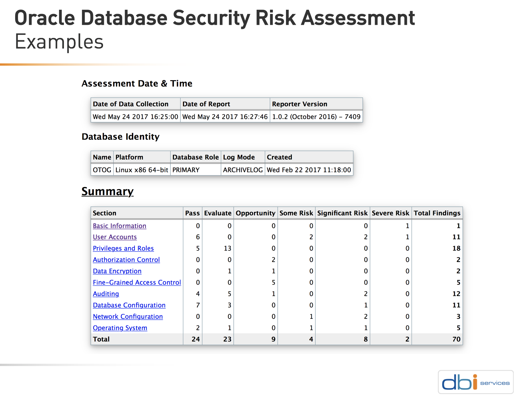Open the Authorization Control link
The height and width of the screenshot is (398, 532).
[x=126, y=260]
